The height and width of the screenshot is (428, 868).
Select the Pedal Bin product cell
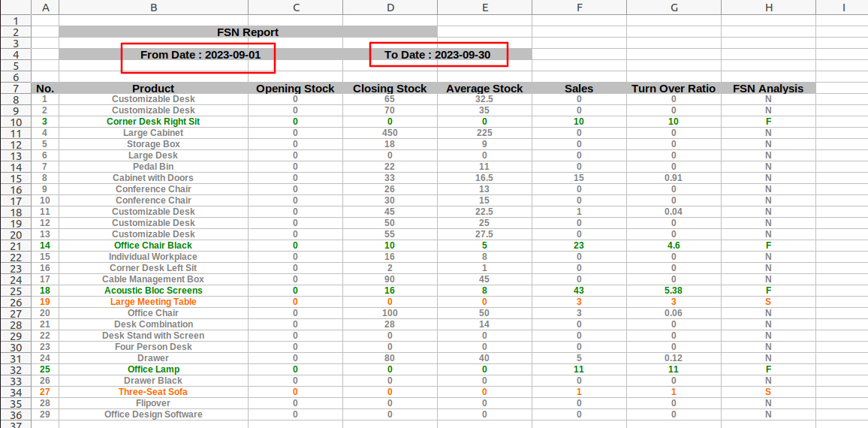pyautogui.click(x=153, y=167)
